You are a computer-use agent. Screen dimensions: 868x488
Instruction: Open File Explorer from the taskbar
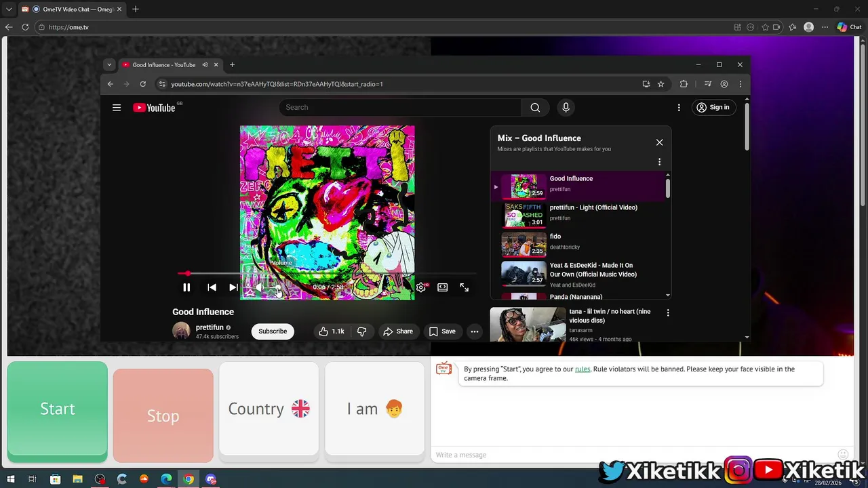pos(77,479)
